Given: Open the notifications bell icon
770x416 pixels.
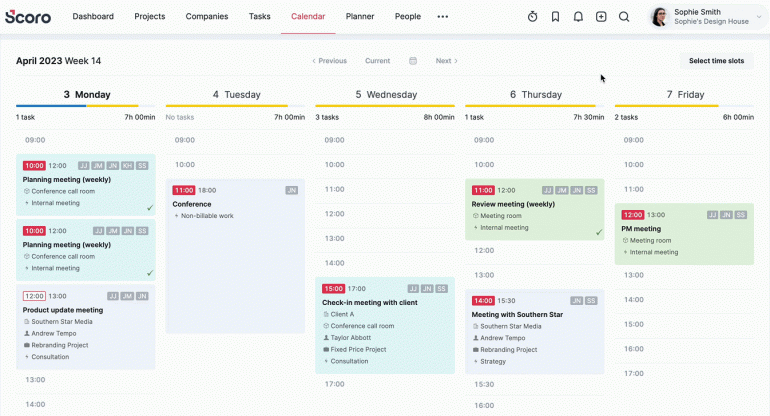Looking at the screenshot, I should pos(578,17).
